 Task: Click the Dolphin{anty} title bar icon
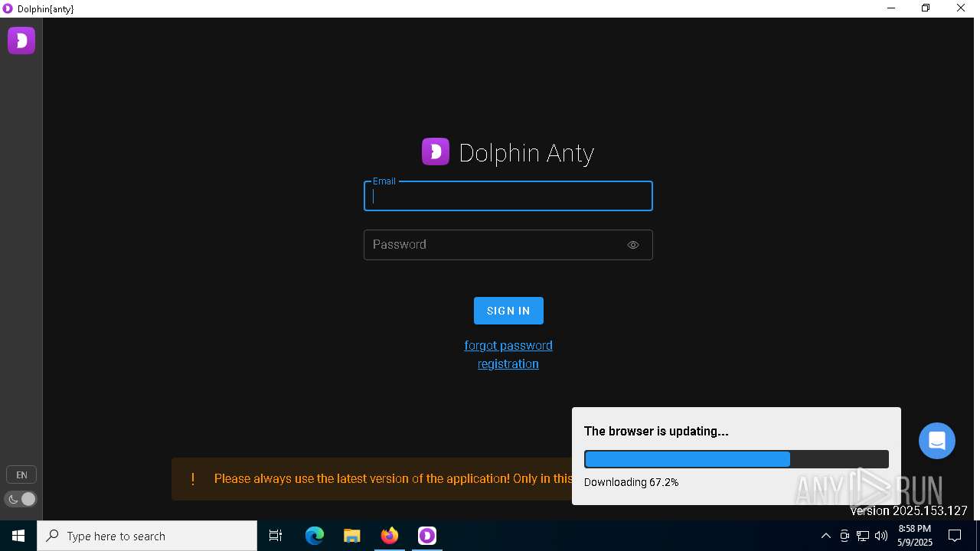tap(8, 8)
